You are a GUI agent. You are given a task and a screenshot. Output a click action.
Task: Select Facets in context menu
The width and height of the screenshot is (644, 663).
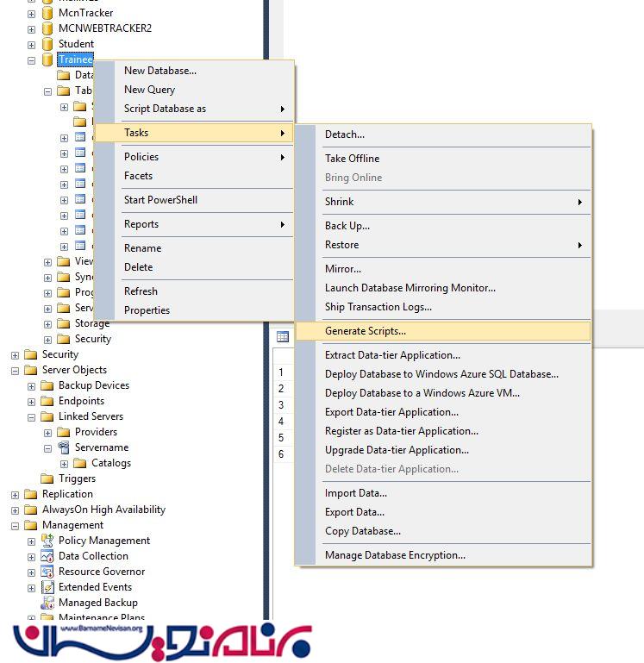194,176
